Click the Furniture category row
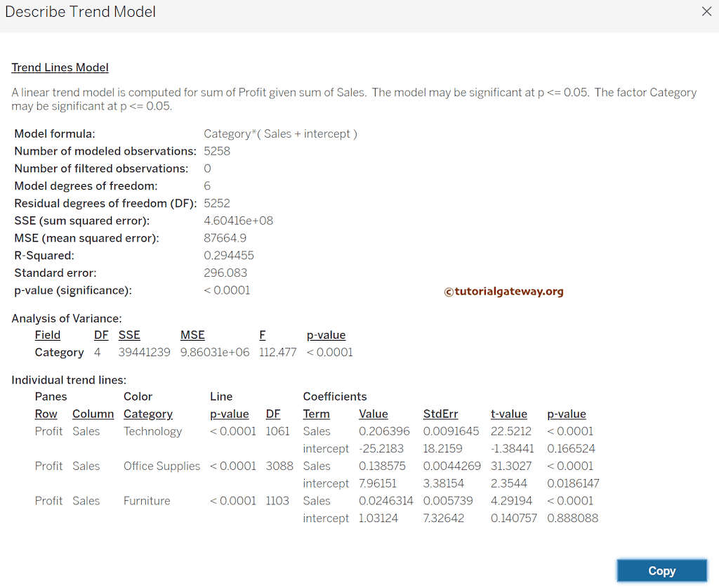This screenshot has width=719, height=588. 147,501
